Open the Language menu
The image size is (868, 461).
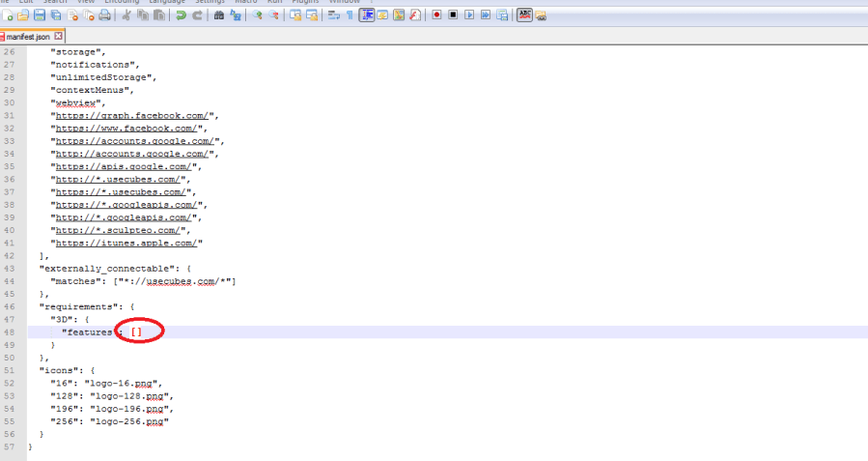[x=167, y=2]
